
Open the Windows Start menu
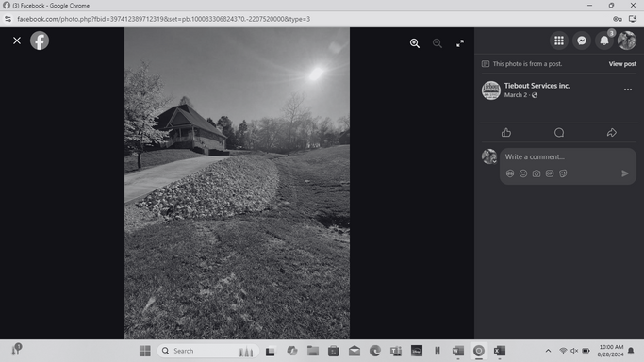tap(144, 351)
